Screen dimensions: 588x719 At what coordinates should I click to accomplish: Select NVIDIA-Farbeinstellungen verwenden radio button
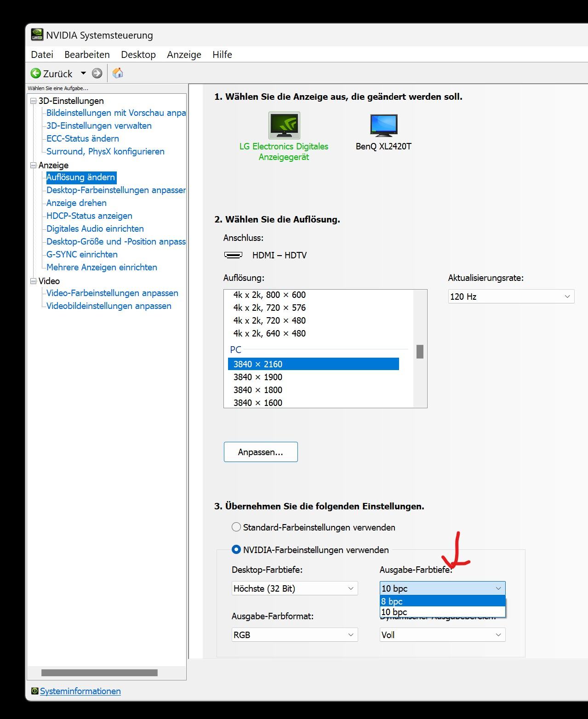tap(236, 549)
